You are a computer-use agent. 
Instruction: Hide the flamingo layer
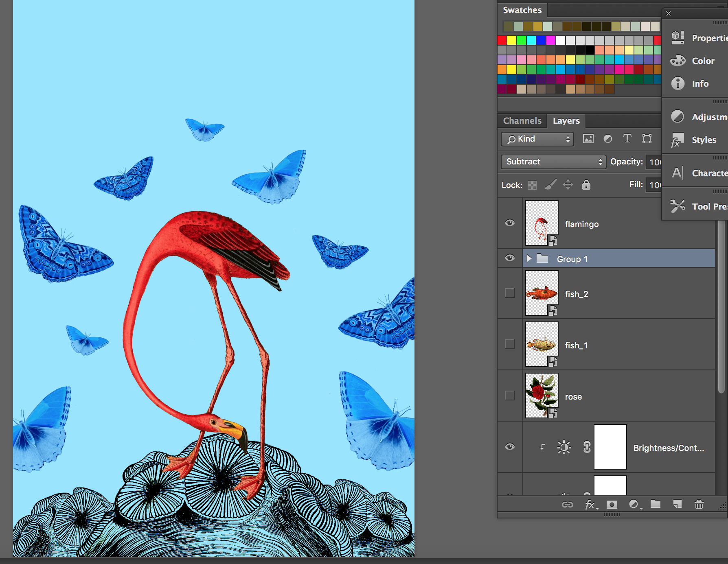point(510,223)
